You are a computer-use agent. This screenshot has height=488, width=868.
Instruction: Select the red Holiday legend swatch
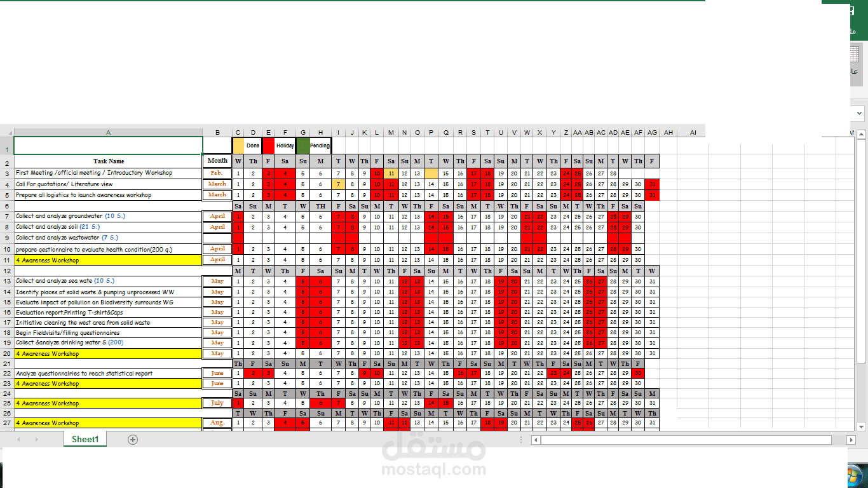point(268,146)
